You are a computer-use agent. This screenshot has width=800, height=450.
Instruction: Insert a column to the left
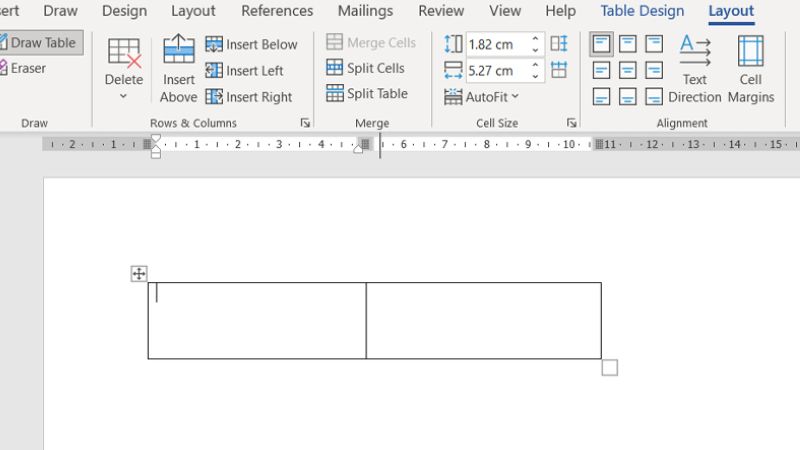tap(245, 70)
